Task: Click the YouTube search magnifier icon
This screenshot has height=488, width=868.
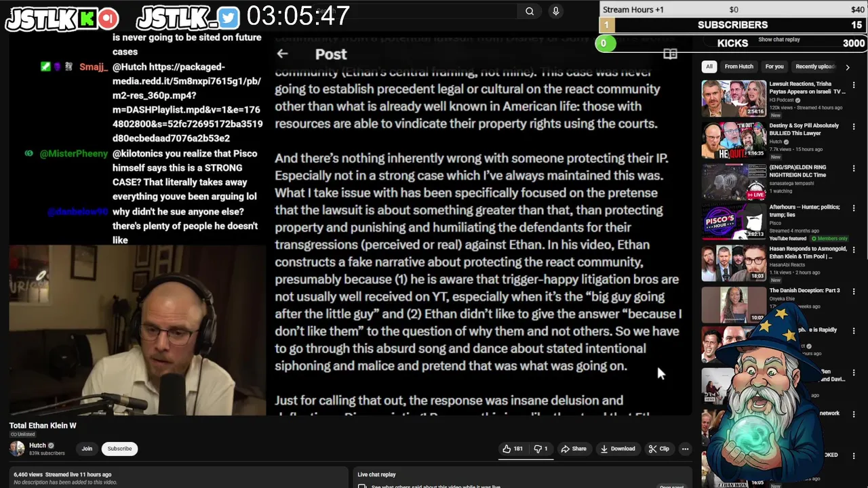Action: [530, 11]
